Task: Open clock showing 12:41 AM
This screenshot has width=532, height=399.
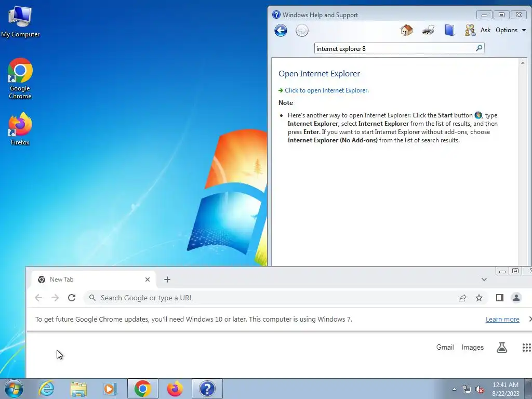Action: coord(506,389)
